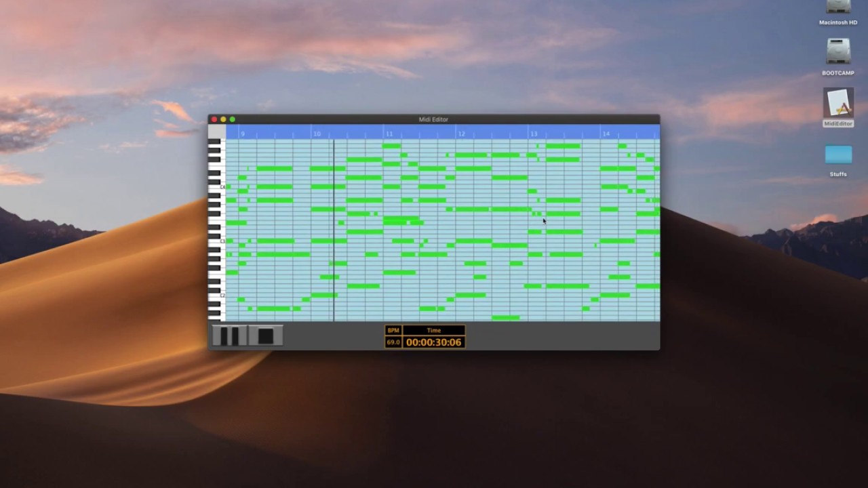Jump to measure 11 on the ruler
Viewport: 868px width, 488px height.
[389, 134]
